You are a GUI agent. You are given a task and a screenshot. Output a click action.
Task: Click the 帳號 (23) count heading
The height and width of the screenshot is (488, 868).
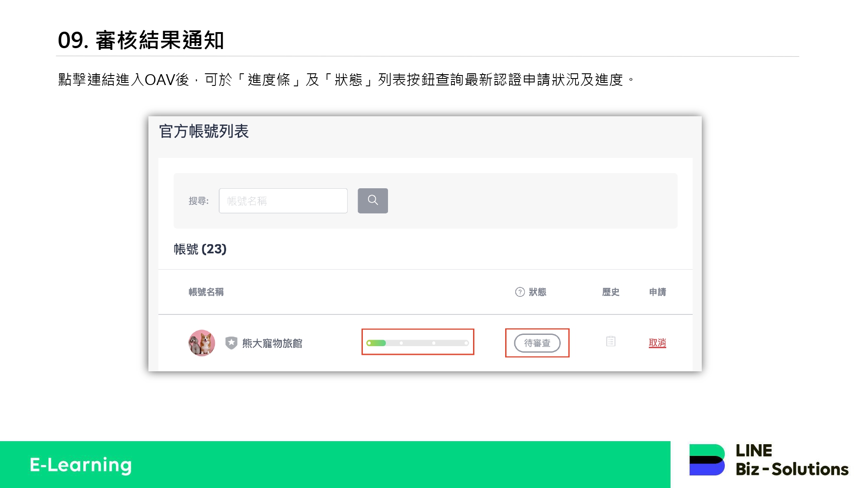tap(200, 249)
